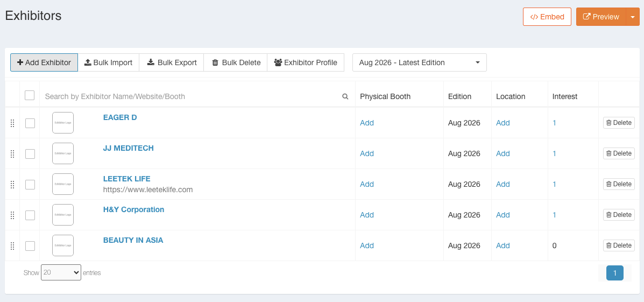Open the BEAUTY IN ASIA exhibitor link
The image size is (644, 302).
point(133,241)
